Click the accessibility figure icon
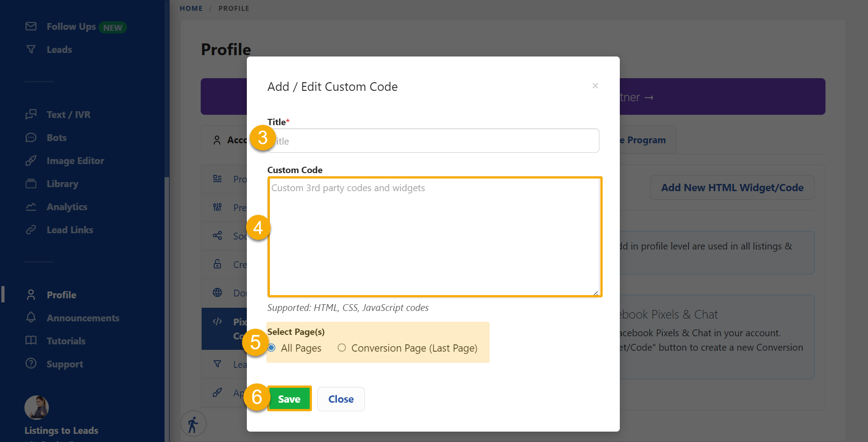This screenshot has height=442, width=868. tap(193, 423)
